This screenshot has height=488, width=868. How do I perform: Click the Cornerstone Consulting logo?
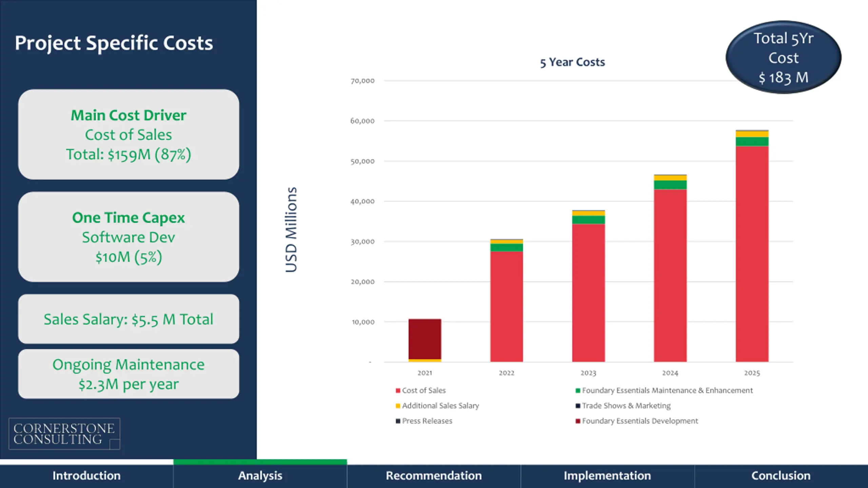pyautogui.click(x=64, y=434)
